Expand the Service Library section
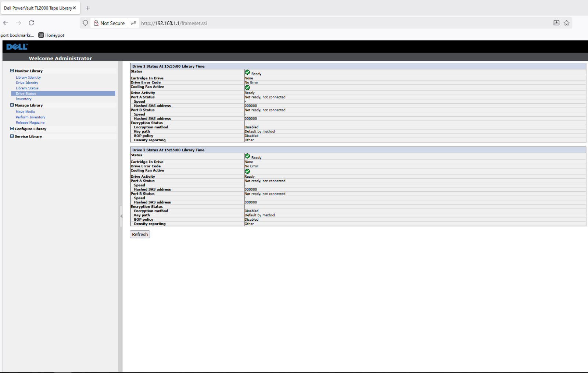 pos(12,136)
